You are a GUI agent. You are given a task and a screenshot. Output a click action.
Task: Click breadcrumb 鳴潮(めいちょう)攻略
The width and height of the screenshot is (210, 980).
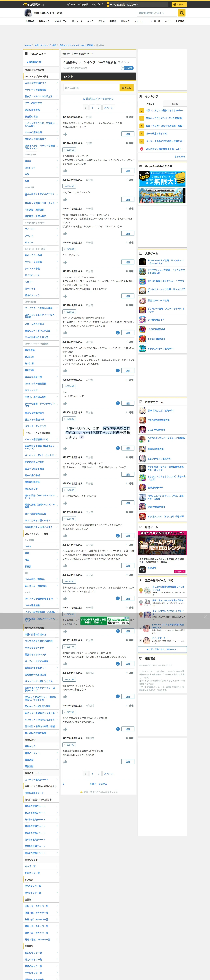point(45,45)
